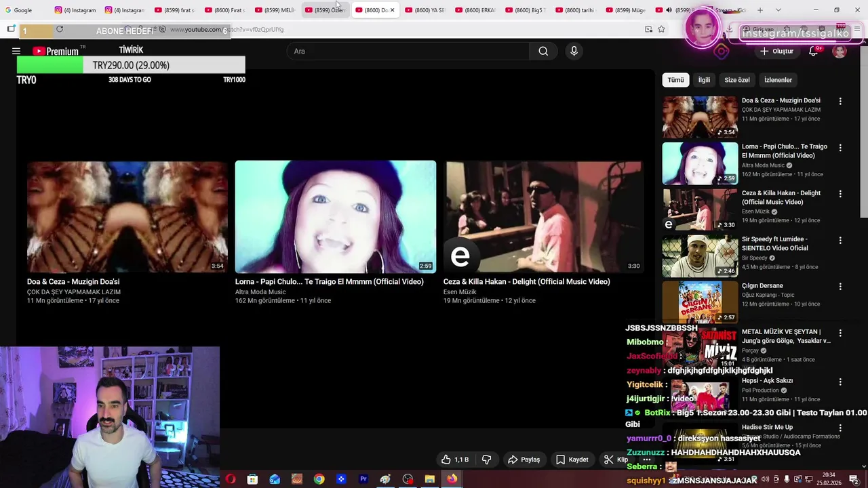The width and height of the screenshot is (868, 488).
Task: Select the İzlenenler filter chip
Action: pos(778,80)
